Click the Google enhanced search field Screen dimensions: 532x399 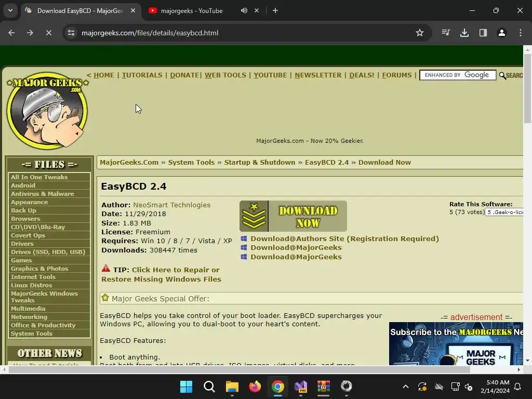tap(458, 75)
